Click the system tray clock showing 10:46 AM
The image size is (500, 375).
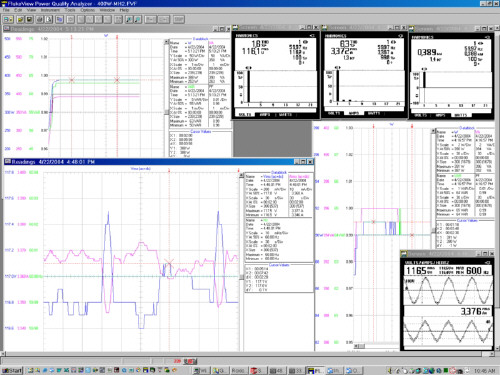click(x=484, y=371)
